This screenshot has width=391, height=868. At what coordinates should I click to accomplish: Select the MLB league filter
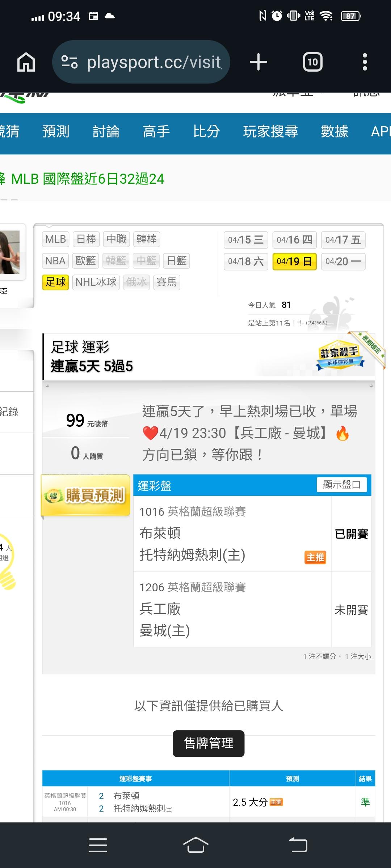pos(55,239)
